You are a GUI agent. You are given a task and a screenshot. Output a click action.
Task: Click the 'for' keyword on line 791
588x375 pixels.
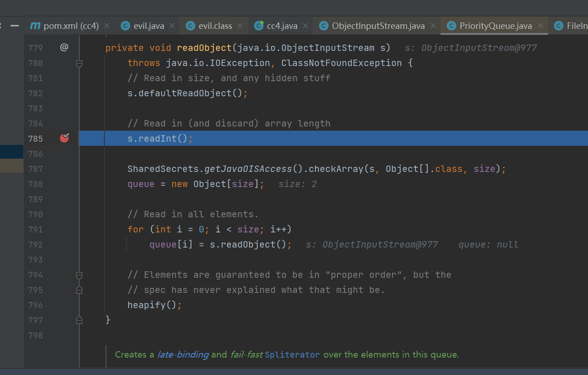pos(136,229)
